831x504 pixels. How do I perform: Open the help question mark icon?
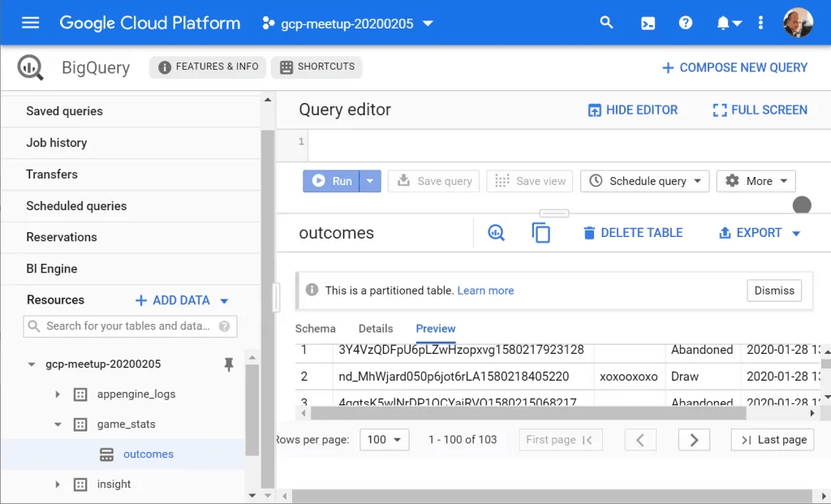click(685, 23)
